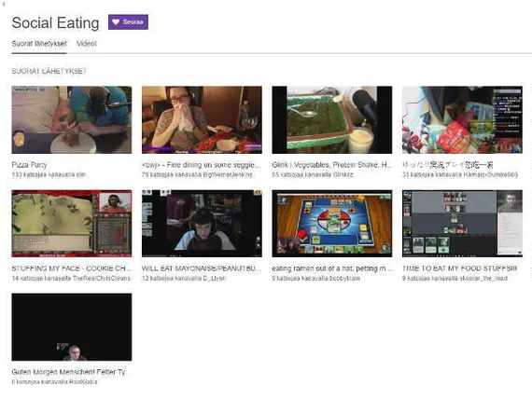This screenshot has height=399, width=532.
Task: Open Fine dining on some veggie stream thumbnail
Action: [202, 120]
